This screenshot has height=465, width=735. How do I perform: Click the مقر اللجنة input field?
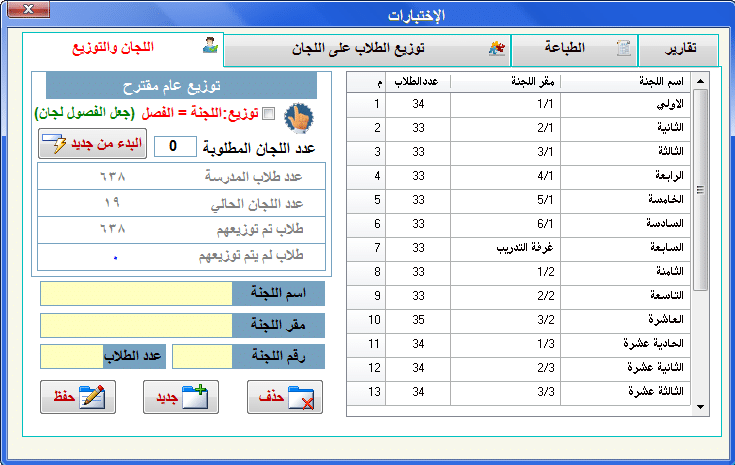[x=136, y=325]
